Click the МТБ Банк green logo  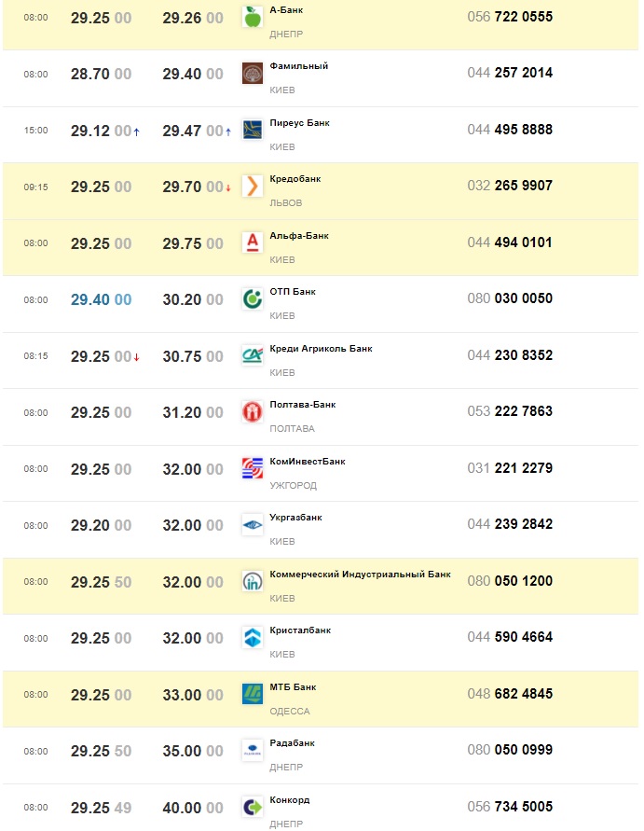coord(252,694)
